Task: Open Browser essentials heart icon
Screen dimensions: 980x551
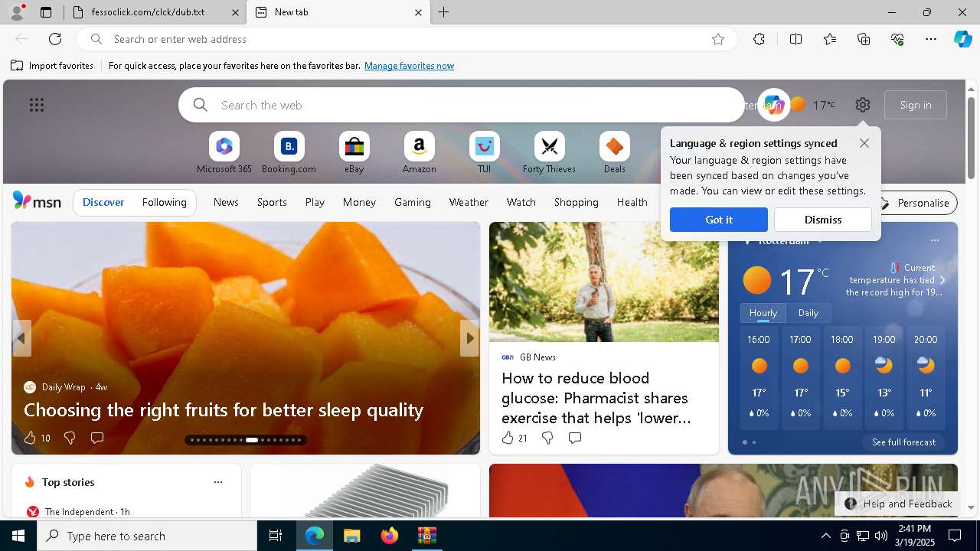Action: point(897,39)
